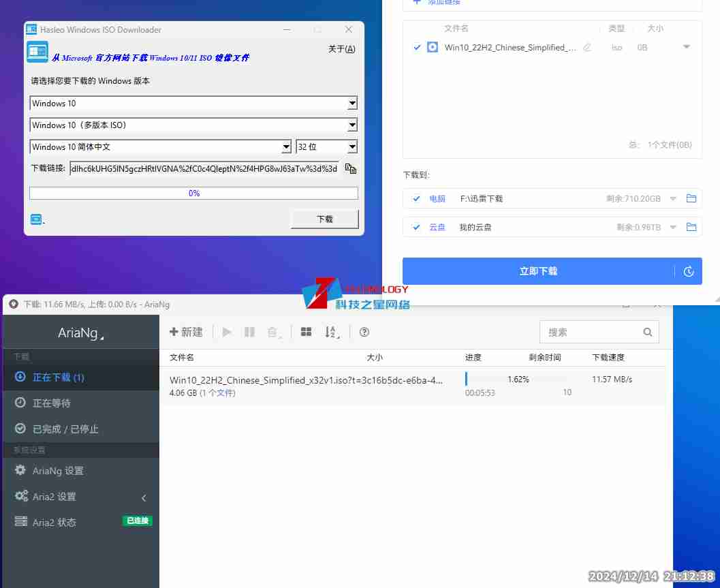Click the 立即下载 button
The width and height of the screenshot is (720, 588).
(538, 270)
